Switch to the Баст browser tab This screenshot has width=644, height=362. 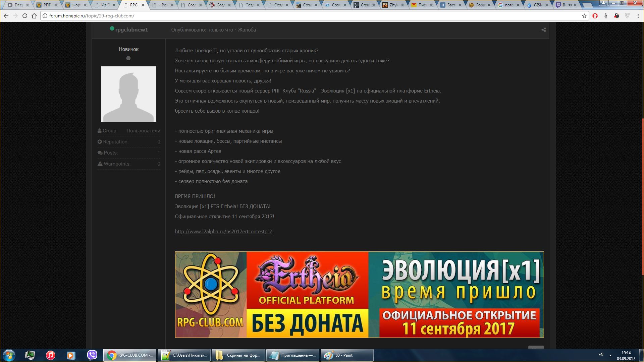point(451,5)
